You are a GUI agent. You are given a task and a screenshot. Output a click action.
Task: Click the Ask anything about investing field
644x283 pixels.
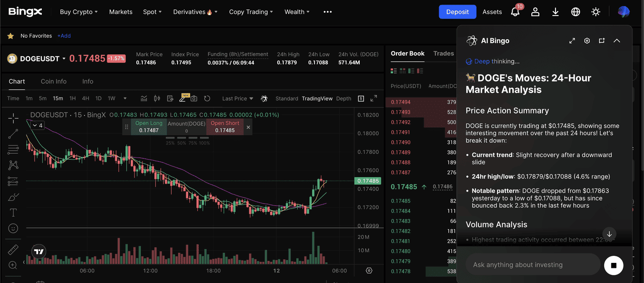pyautogui.click(x=532, y=265)
